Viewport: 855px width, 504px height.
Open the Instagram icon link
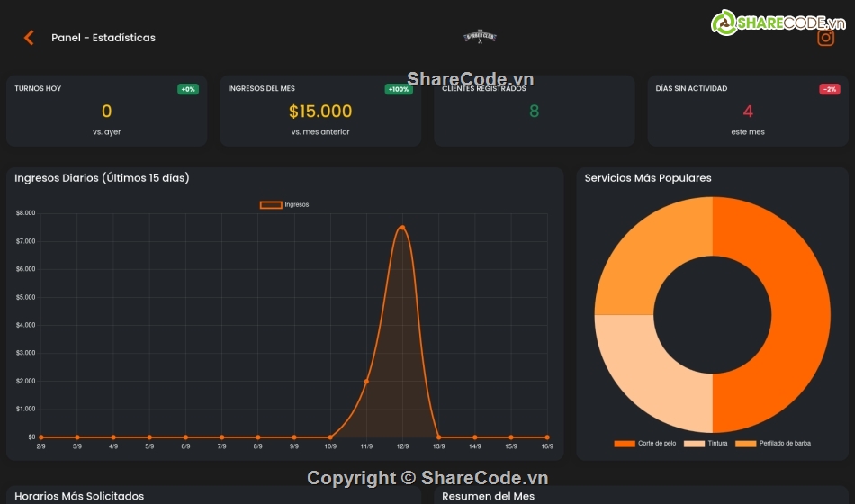[x=825, y=38]
